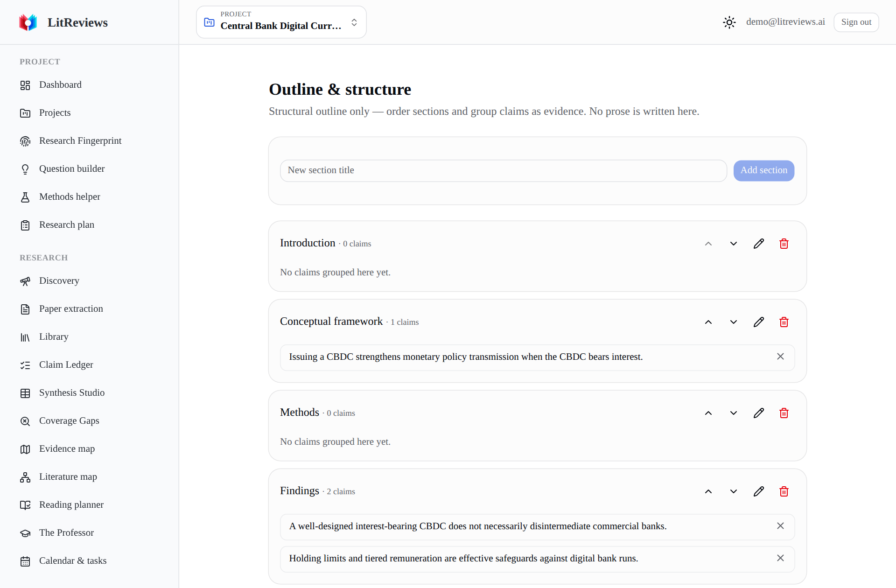Remove the holding limits claim from Findings
Viewport: 896px width, 588px height.
(x=780, y=558)
